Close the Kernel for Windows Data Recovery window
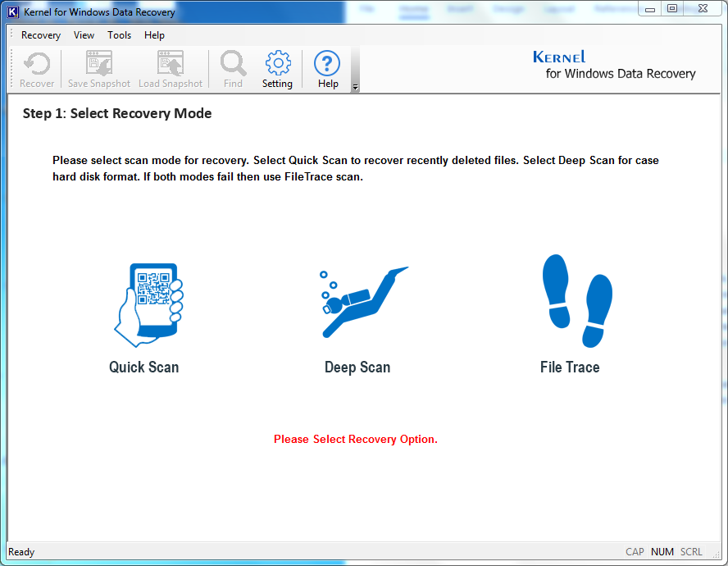 703,9
